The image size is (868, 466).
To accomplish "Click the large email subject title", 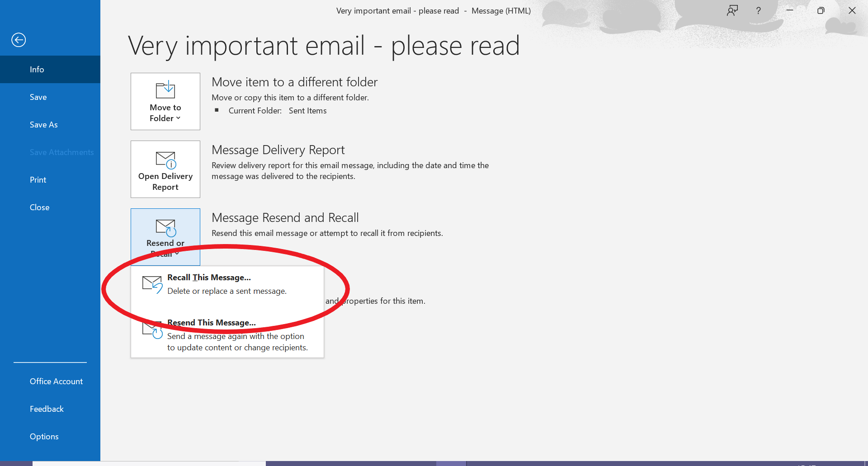I will pyautogui.click(x=324, y=46).
